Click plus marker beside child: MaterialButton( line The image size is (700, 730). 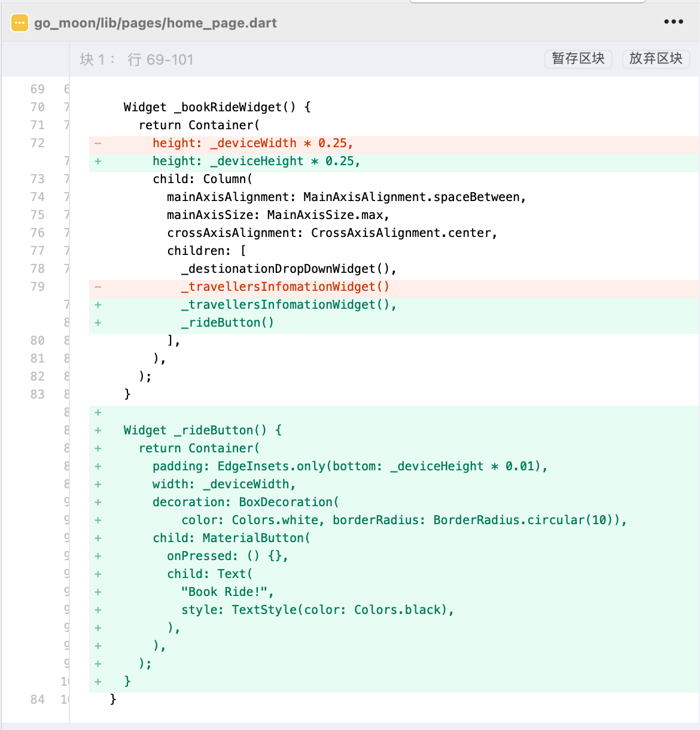98,538
